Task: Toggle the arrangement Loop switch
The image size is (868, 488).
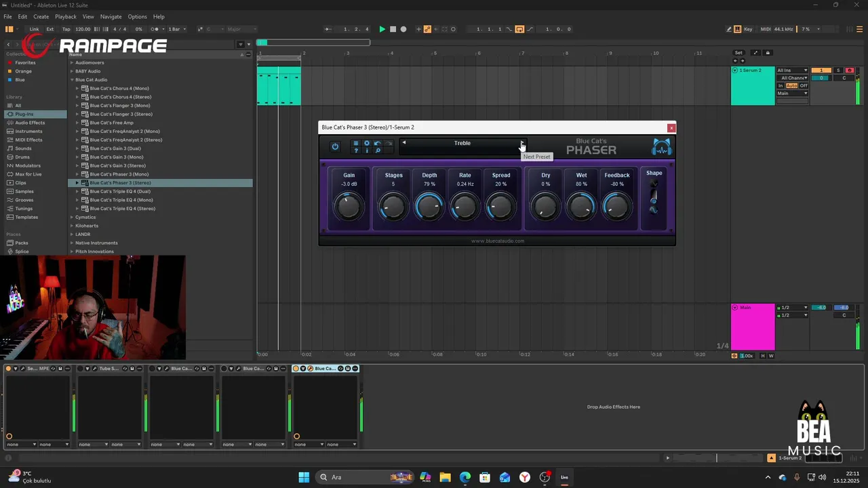Action: coord(519,29)
